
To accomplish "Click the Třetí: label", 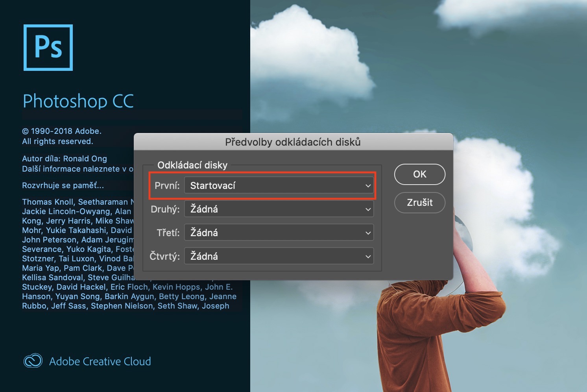I will (x=168, y=233).
